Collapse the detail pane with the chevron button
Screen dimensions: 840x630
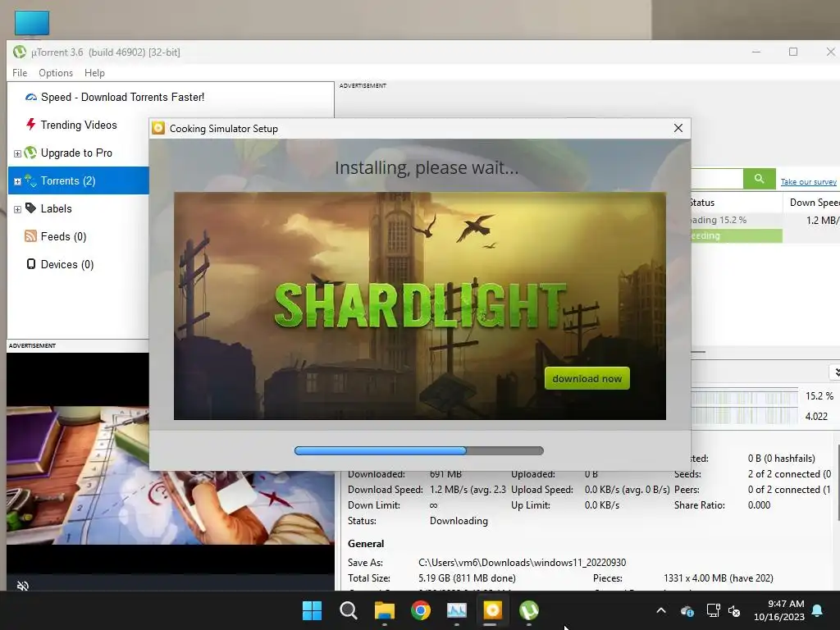(x=835, y=372)
